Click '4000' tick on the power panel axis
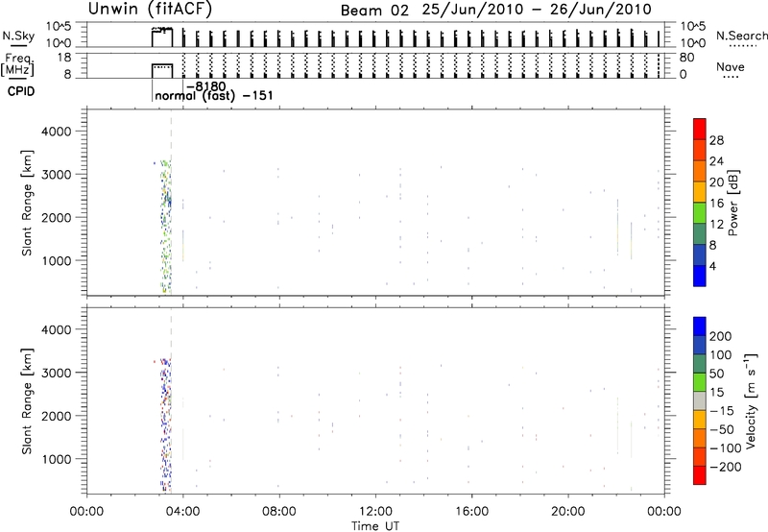Image resolution: width=768 pixels, height=532 pixels. click(x=57, y=132)
